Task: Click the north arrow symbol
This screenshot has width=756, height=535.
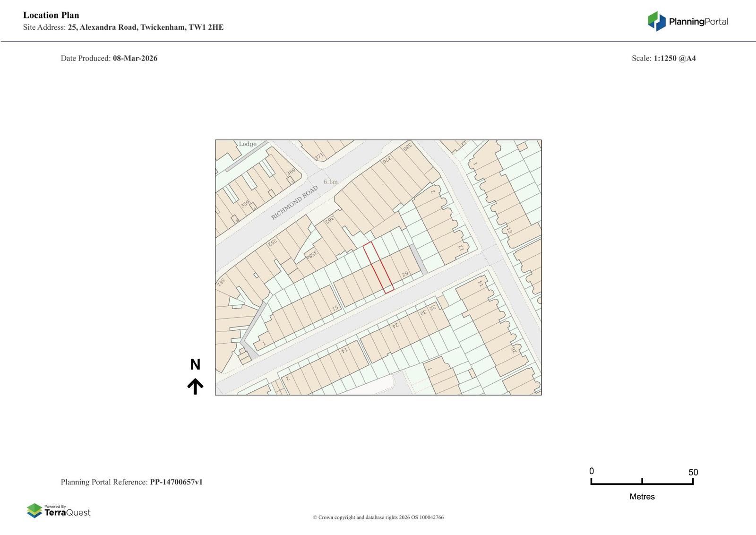Action: point(195,386)
